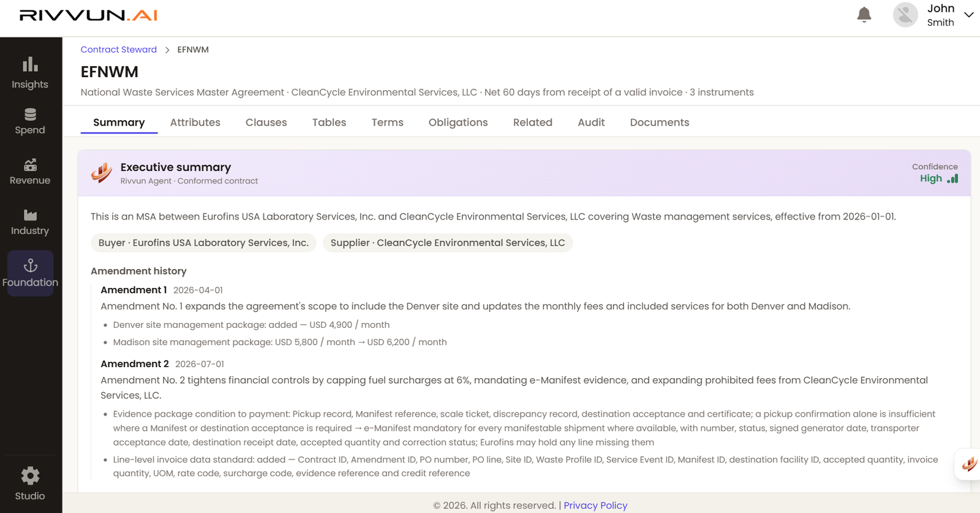The height and width of the screenshot is (513, 980).
Task: Click the High confidence value
Action: (x=931, y=178)
